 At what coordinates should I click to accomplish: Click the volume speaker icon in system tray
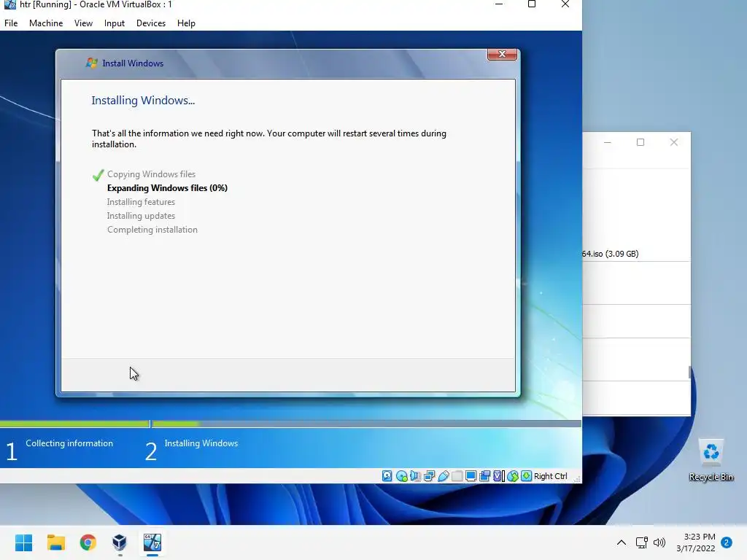pyautogui.click(x=659, y=542)
